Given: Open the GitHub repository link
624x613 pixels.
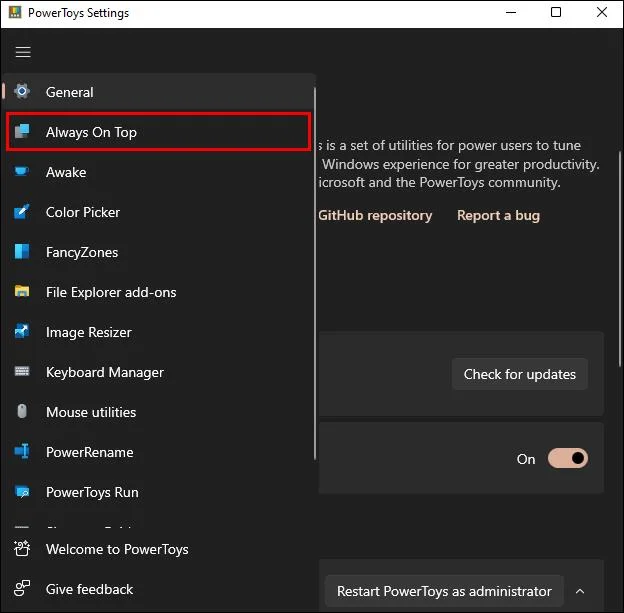Looking at the screenshot, I should pyautogui.click(x=375, y=215).
